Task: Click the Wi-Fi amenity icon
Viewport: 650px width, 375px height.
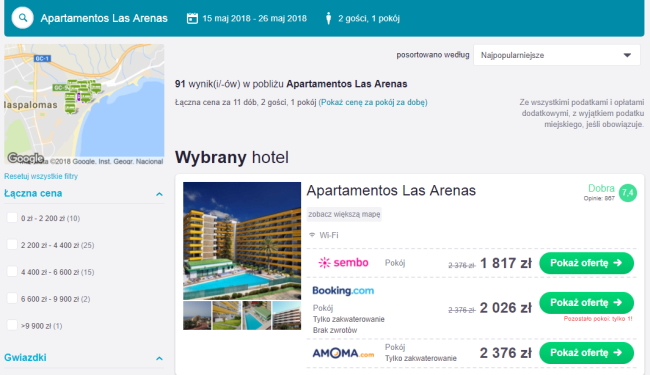Action: pos(312,235)
